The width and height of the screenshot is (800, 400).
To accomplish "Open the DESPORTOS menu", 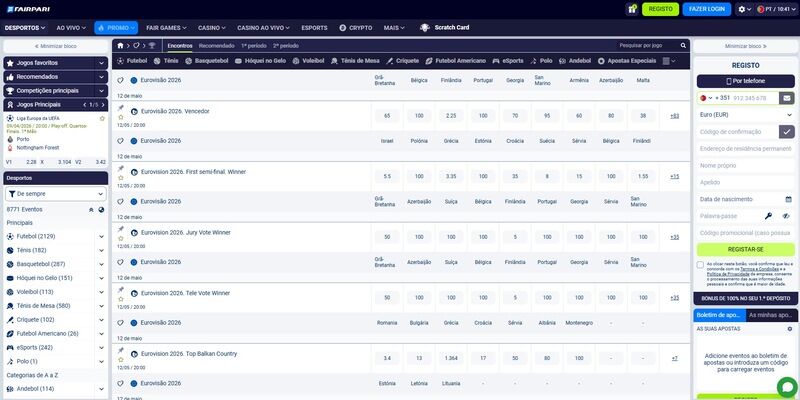I will (24, 28).
